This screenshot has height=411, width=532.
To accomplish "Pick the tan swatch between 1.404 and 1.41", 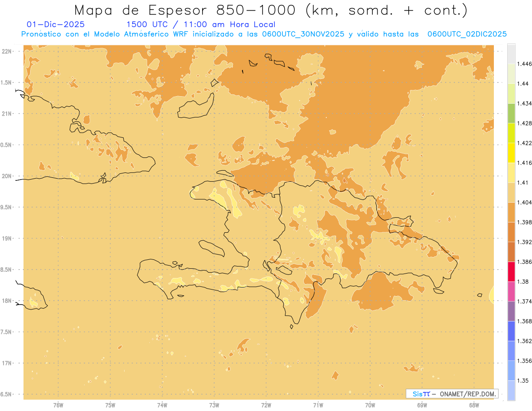I will (x=511, y=192).
